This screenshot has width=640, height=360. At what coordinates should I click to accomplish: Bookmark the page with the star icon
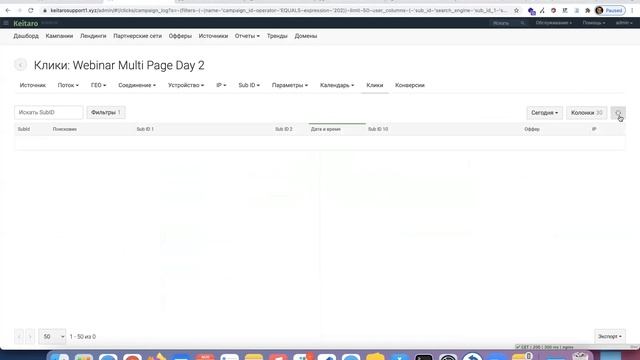(516, 10)
